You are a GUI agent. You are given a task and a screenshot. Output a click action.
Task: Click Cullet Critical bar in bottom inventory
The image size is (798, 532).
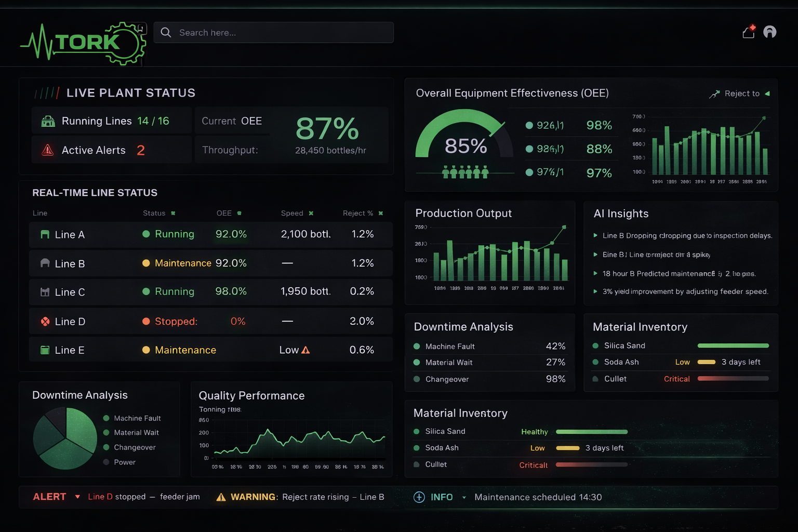(x=592, y=464)
